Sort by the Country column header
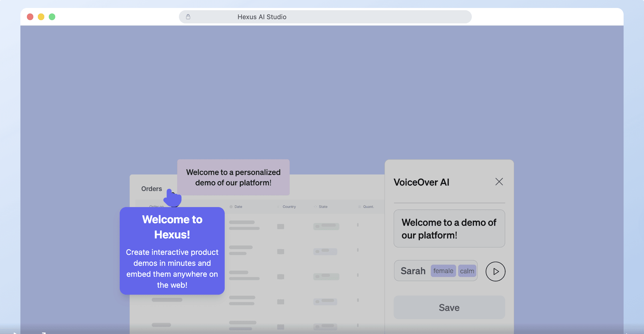The width and height of the screenshot is (644, 334). pos(286,207)
